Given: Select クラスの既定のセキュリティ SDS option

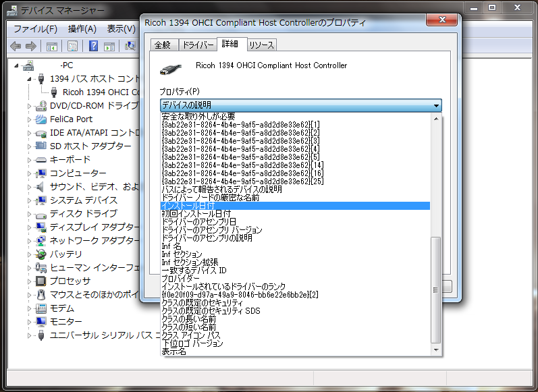Looking at the screenshot, I should click(x=295, y=311).
